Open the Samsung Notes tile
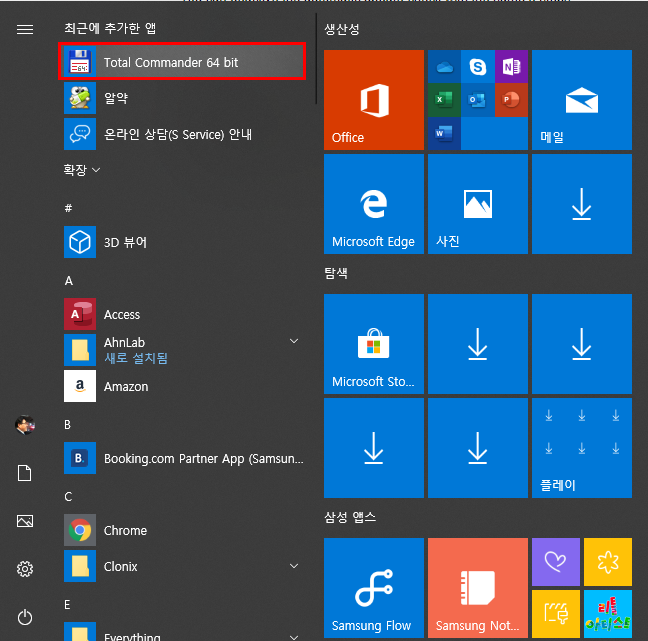 coord(478,588)
